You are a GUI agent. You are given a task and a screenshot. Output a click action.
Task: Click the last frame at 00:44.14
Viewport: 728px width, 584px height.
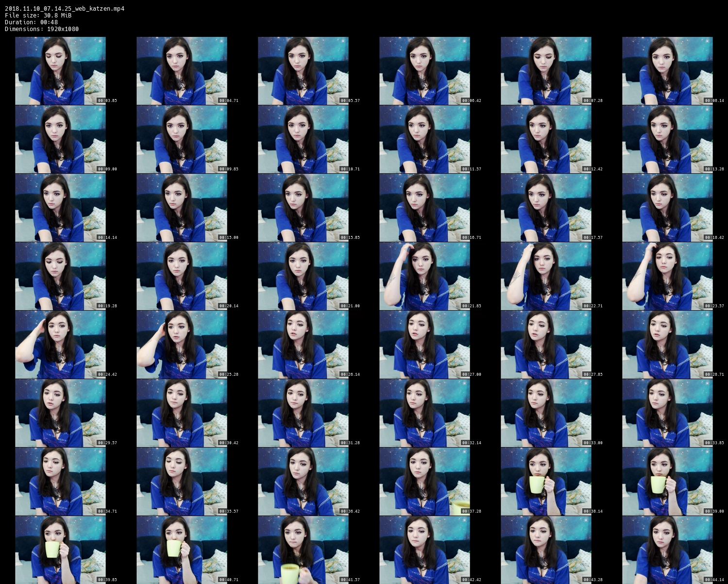(667, 550)
